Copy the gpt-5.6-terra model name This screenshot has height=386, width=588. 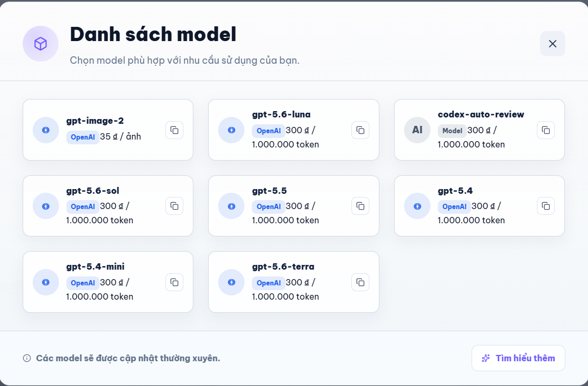[360, 282]
